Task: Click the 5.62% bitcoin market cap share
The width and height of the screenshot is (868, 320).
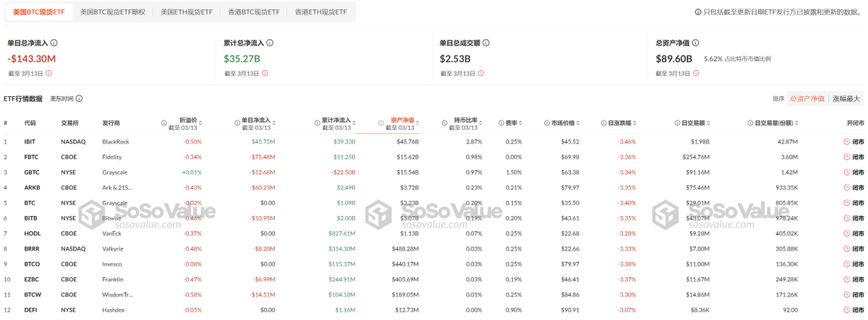Action: (x=713, y=59)
